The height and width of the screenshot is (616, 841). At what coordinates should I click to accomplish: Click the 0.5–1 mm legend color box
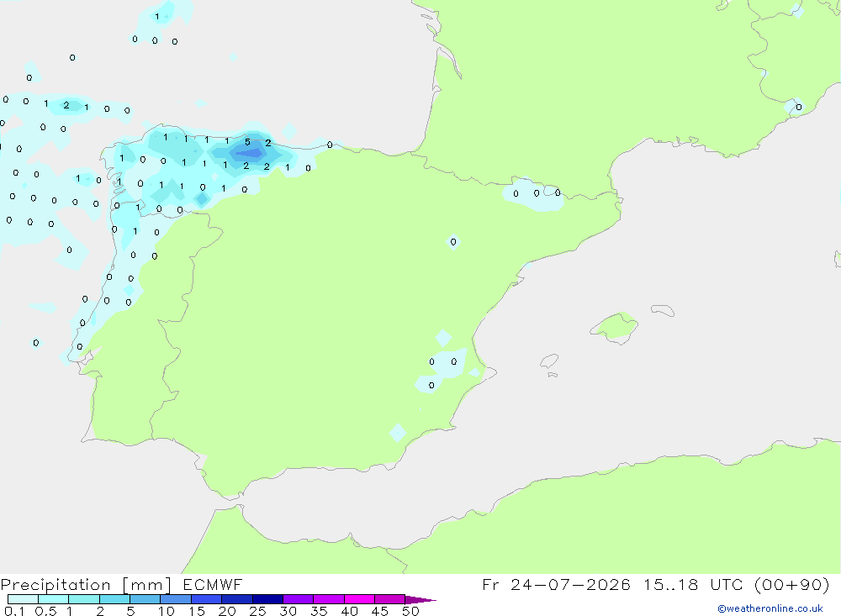(x=54, y=599)
